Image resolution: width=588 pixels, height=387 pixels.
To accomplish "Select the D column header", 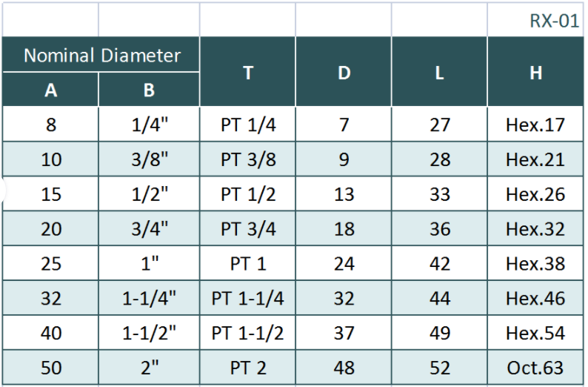I will 344,73.
